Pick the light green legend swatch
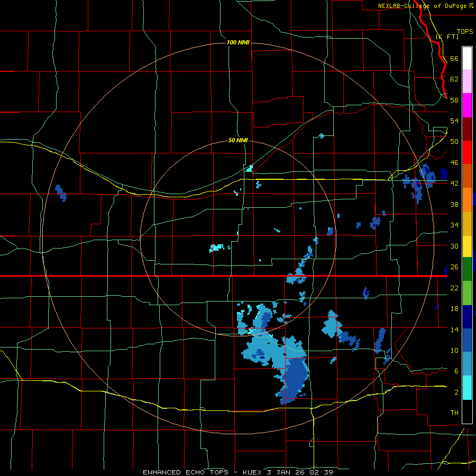476x476 pixels. point(467,293)
